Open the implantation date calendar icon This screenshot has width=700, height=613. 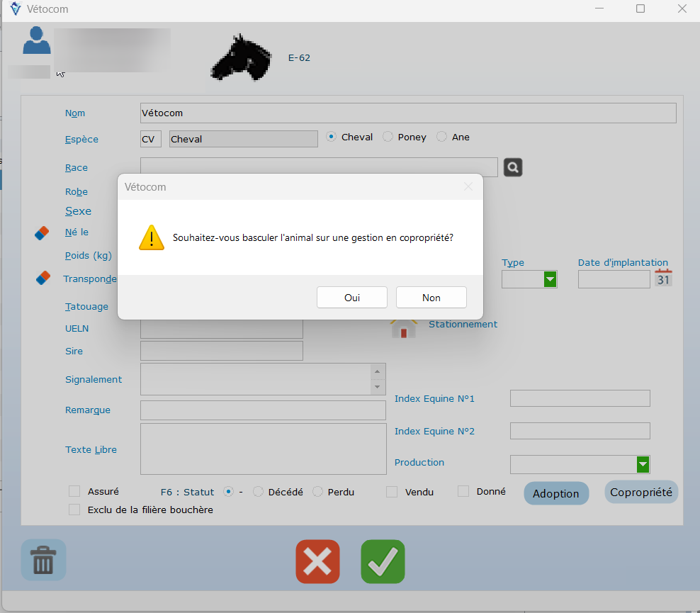pyautogui.click(x=663, y=279)
